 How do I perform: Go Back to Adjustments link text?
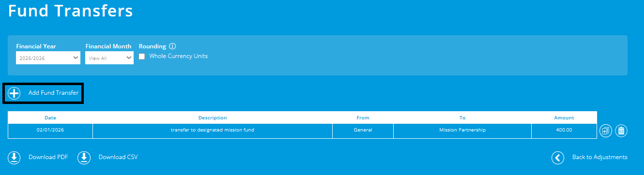(600, 157)
